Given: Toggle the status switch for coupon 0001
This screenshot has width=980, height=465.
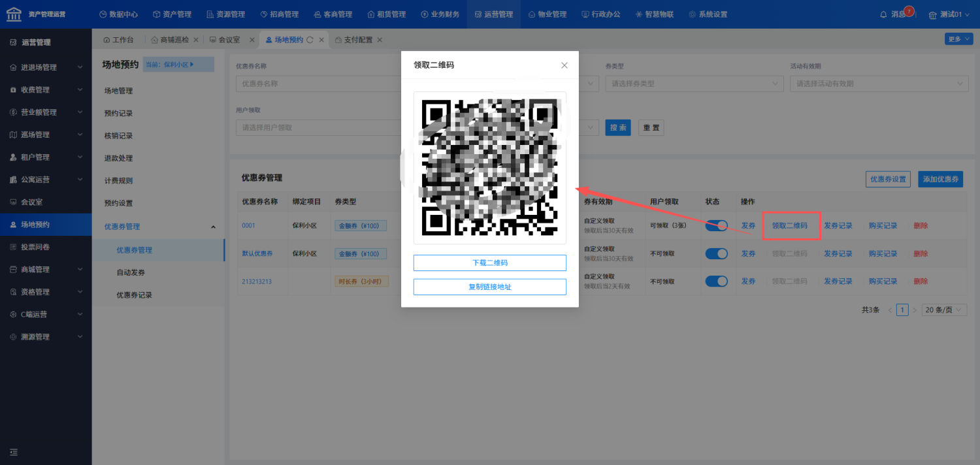Looking at the screenshot, I should (717, 225).
